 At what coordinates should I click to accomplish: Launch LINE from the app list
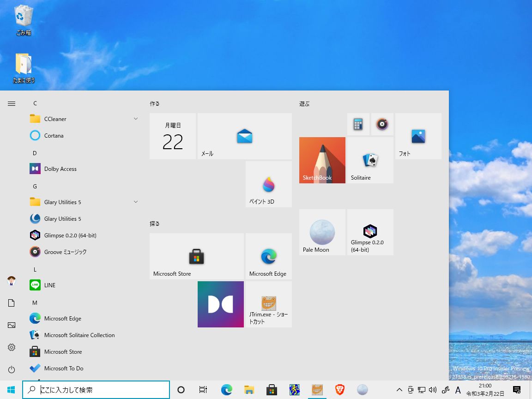pyautogui.click(x=84, y=285)
